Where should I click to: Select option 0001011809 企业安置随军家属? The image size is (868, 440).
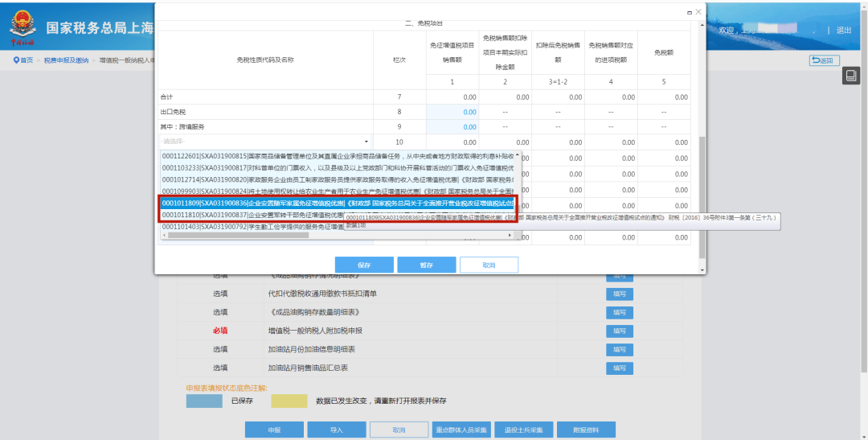338,203
